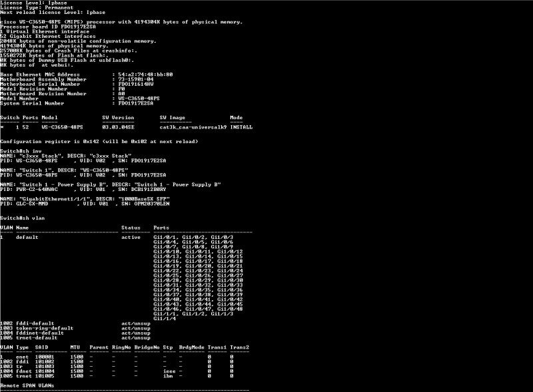Click the 'System Serial Number' label
The image size is (533, 392).
click(32, 103)
